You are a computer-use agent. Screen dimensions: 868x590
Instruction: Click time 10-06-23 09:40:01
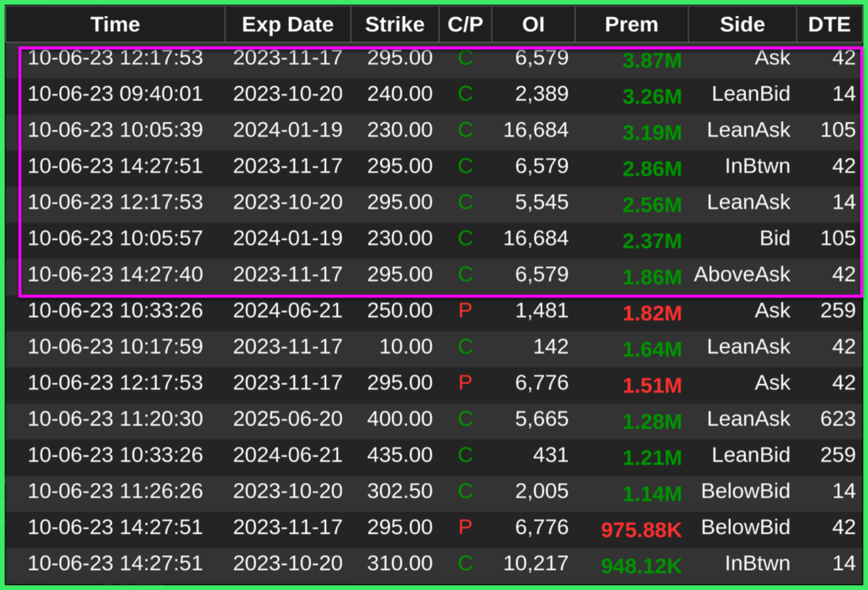pyautogui.click(x=115, y=93)
